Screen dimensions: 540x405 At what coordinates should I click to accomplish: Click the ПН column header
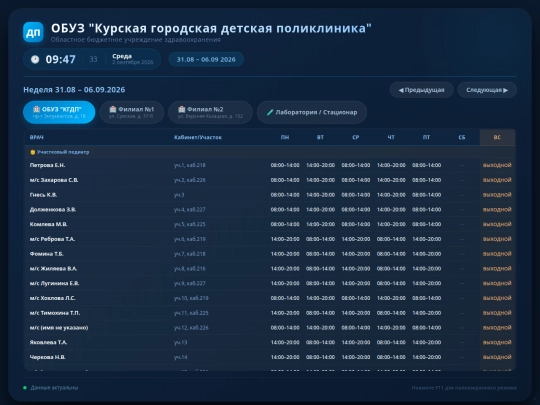coord(285,137)
